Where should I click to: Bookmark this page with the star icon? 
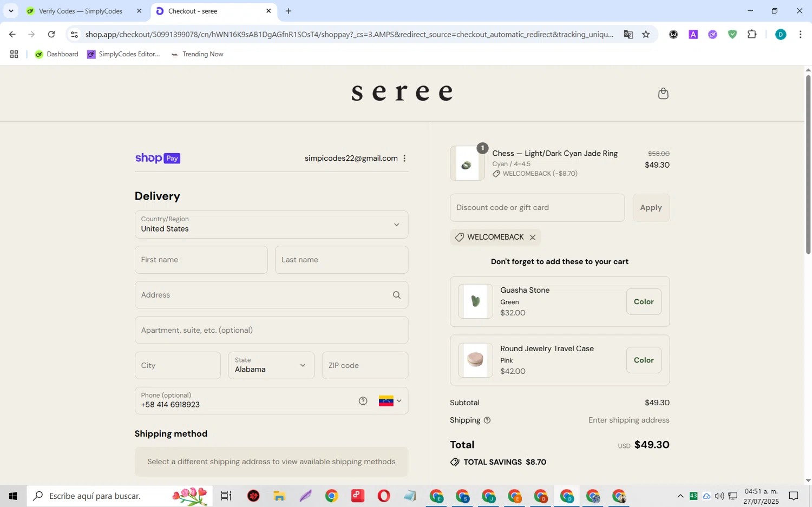click(646, 34)
